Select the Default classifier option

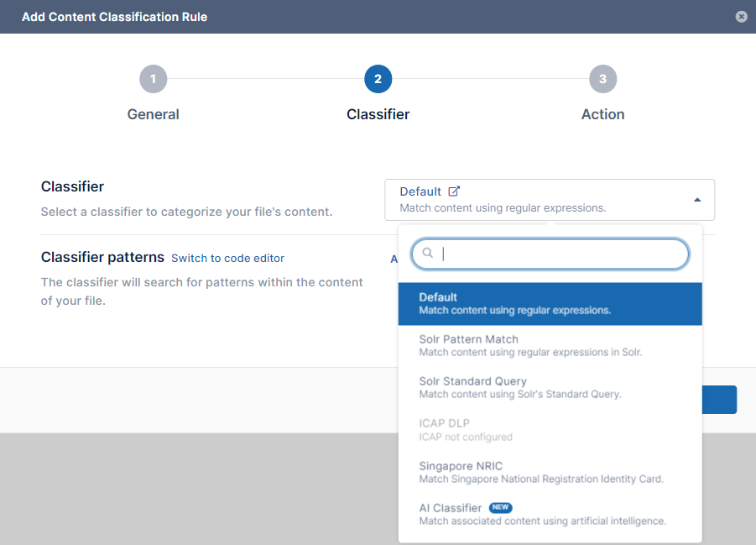(x=550, y=303)
